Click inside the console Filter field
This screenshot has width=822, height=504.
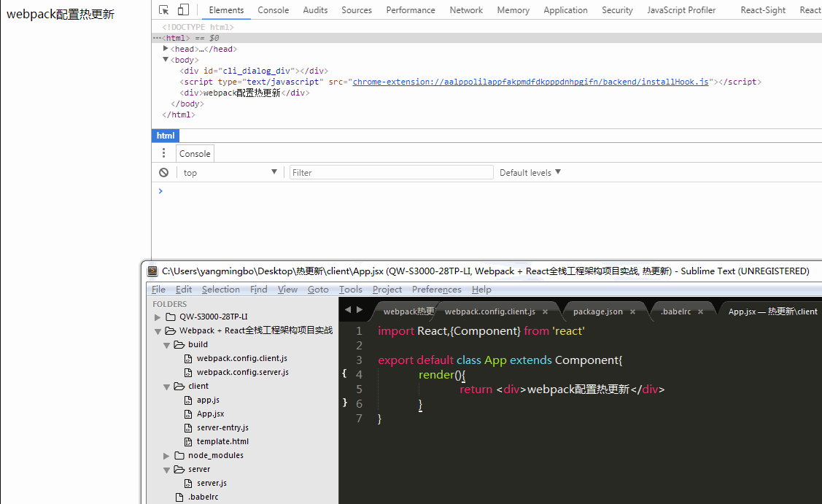pyautogui.click(x=391, y=172)
